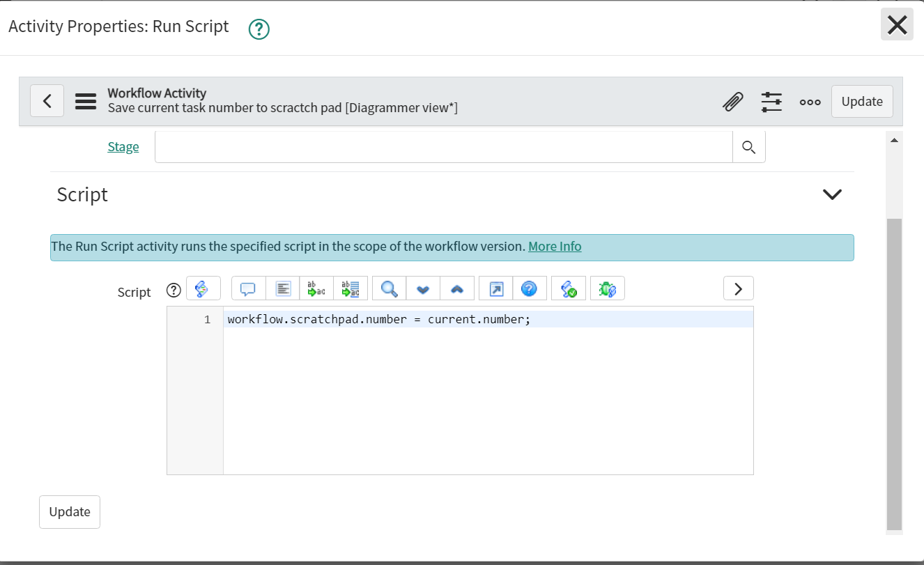Open the More Info documentation link
Screen dimensions: 924x565
[555, 247]
